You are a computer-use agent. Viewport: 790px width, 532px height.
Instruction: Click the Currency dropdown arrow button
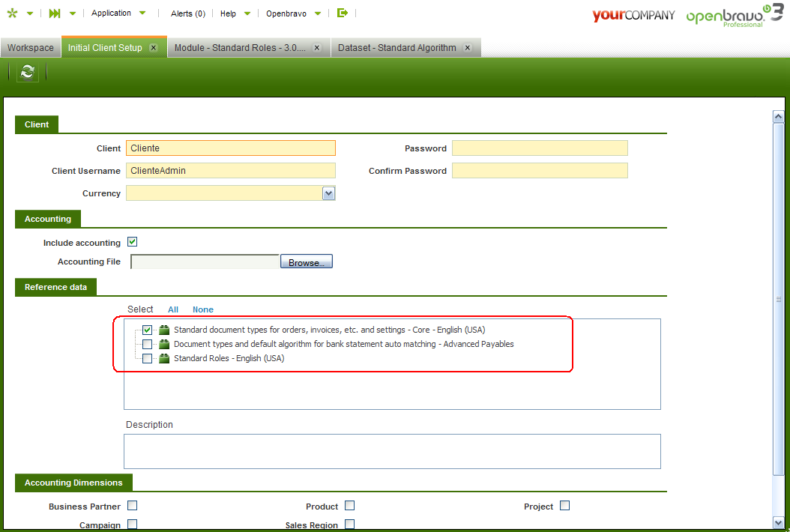(x=328, y=193)
